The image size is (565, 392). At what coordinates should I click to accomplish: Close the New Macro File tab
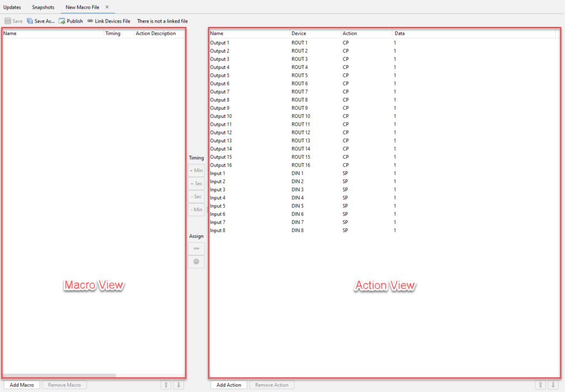click(x=107, y=7)
